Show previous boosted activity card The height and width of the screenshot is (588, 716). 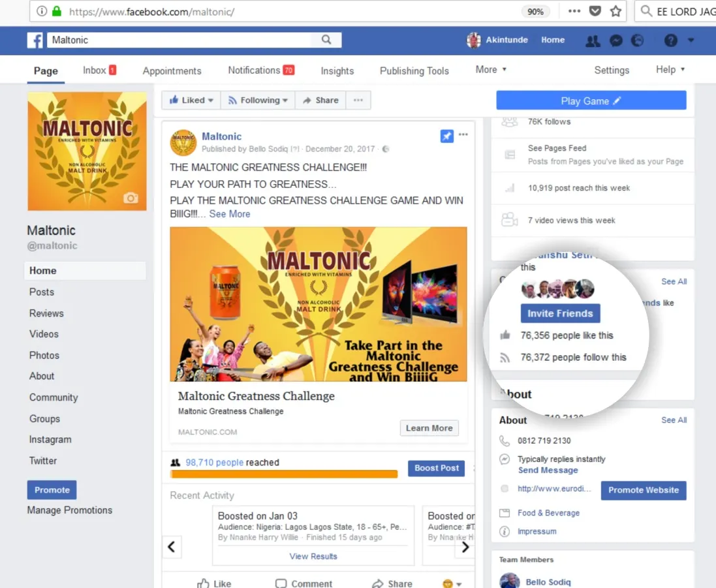[172, 547]
